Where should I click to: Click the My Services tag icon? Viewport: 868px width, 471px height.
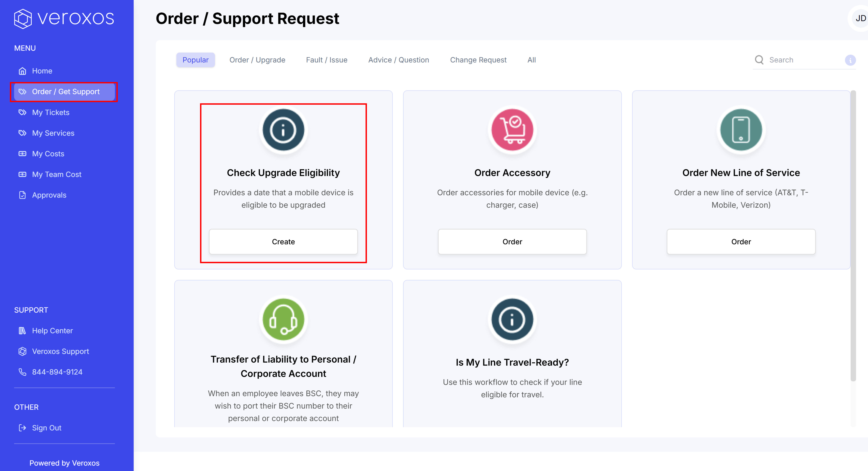point(22,133)
